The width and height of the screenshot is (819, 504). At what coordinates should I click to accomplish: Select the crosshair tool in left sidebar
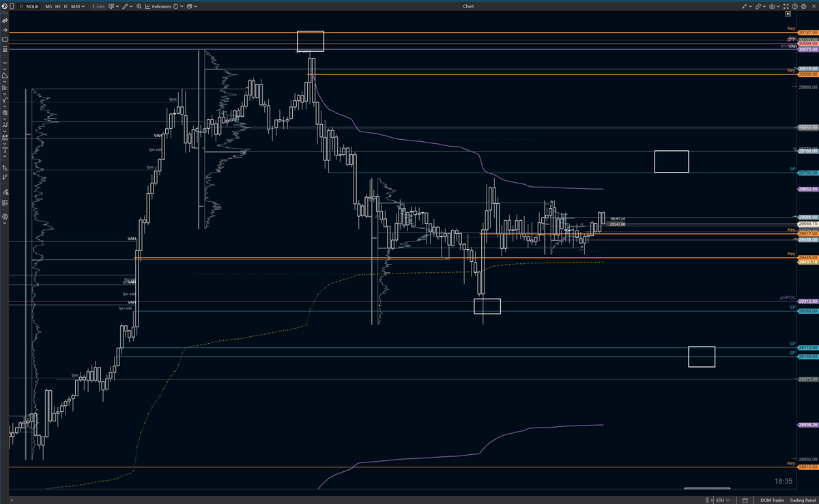click(x=5, y=20)
